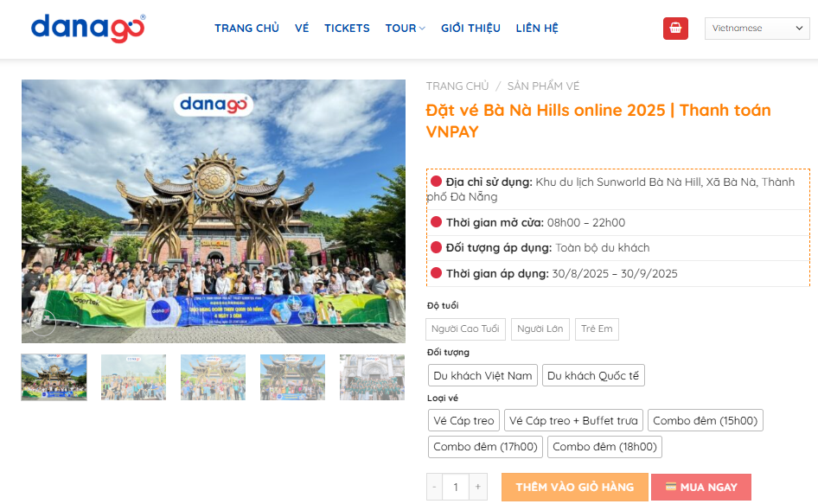The image size is (818, 504).
Task: Click the quantity input field
Action: [x=456, y=488]
